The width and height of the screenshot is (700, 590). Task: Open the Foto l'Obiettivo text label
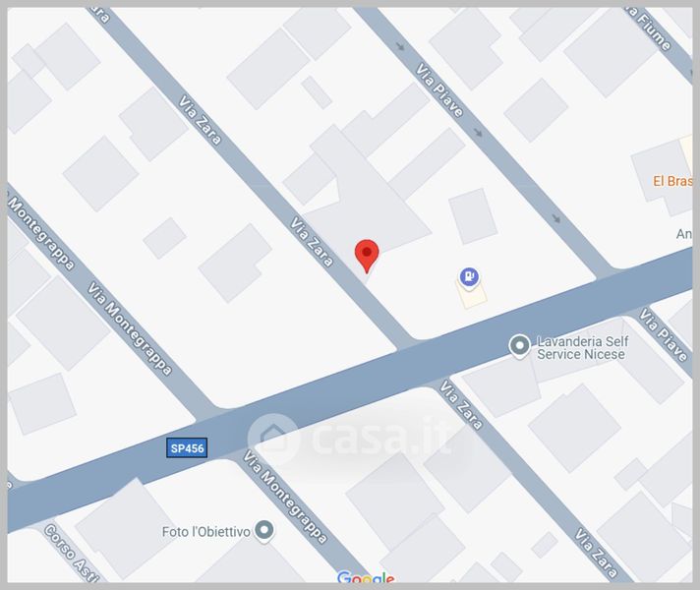pyautogui.click(x=205, y=532)
